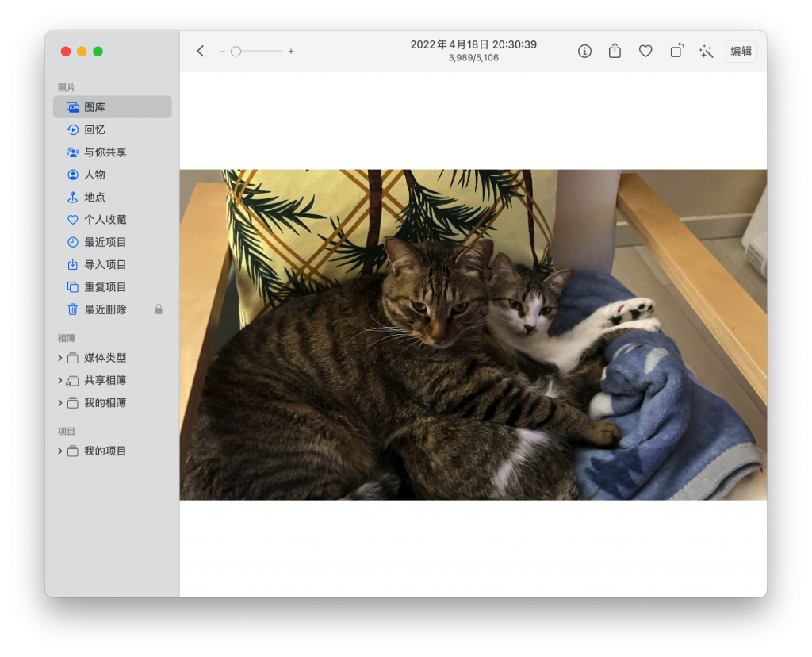Click the 照片 section header
Image resolution: width=812 pixels, height=657 pixels.
tap(67, 87)
